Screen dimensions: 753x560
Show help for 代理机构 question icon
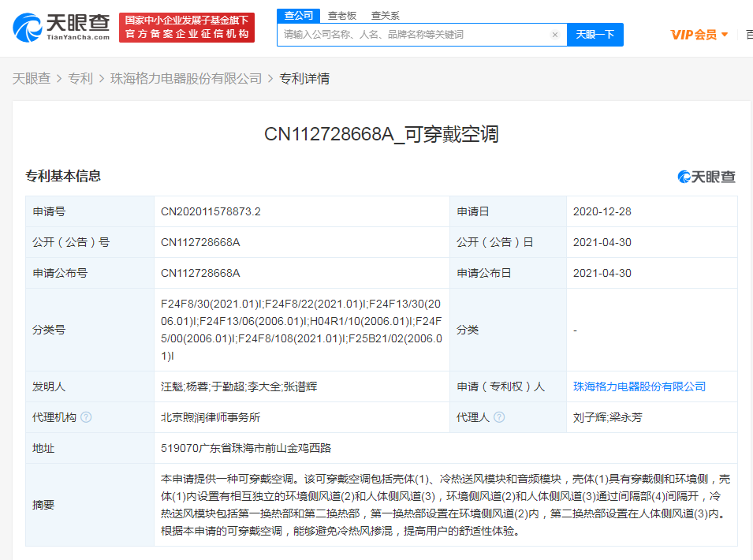[x=86, y=417]
